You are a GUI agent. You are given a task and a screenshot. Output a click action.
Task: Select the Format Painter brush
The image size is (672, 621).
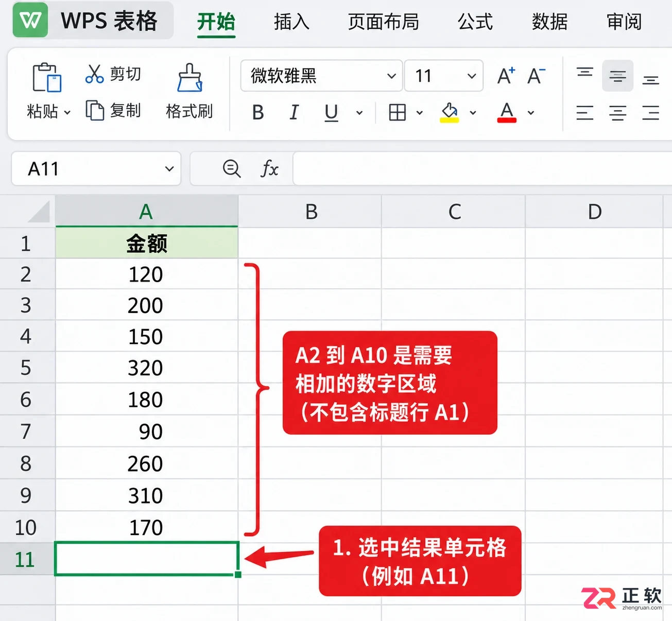tap(189, 78)
